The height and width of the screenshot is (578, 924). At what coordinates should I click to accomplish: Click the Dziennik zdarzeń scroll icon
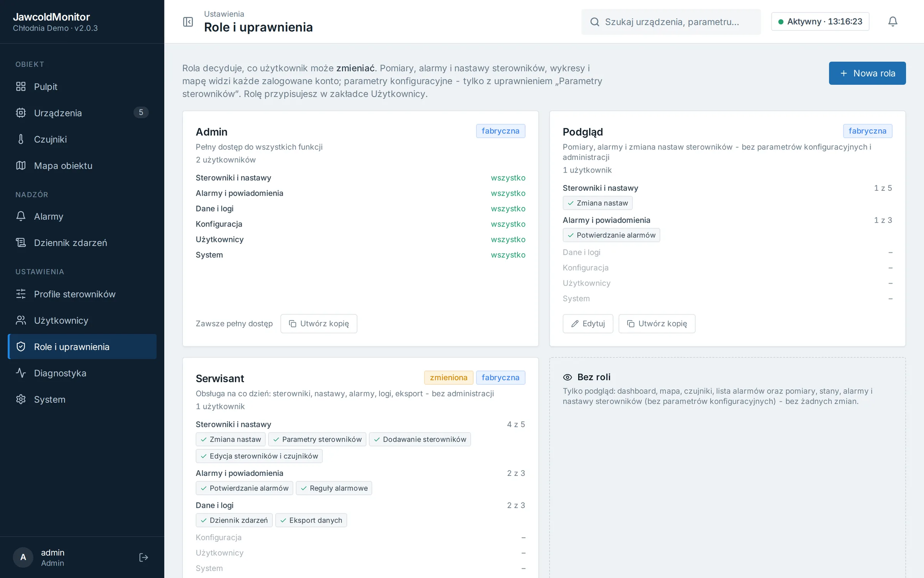coord(21,243)
